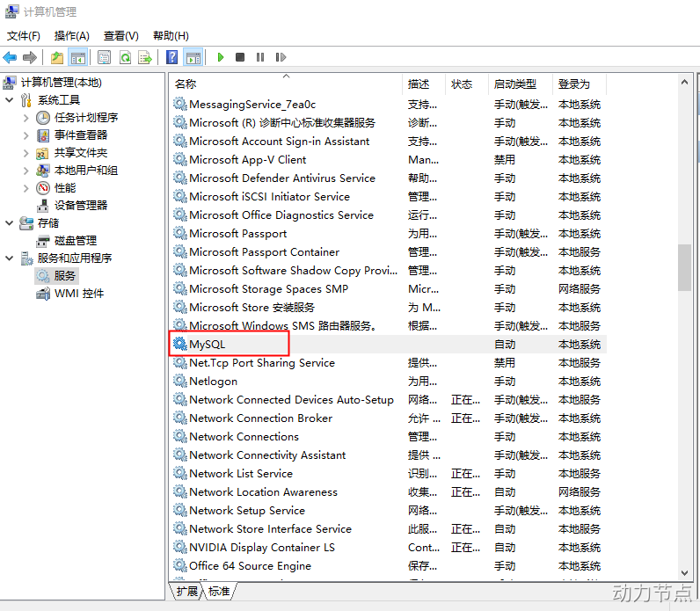Select 任务计划程序 in the tree
The image size is (700, 611).
point(86,118)
